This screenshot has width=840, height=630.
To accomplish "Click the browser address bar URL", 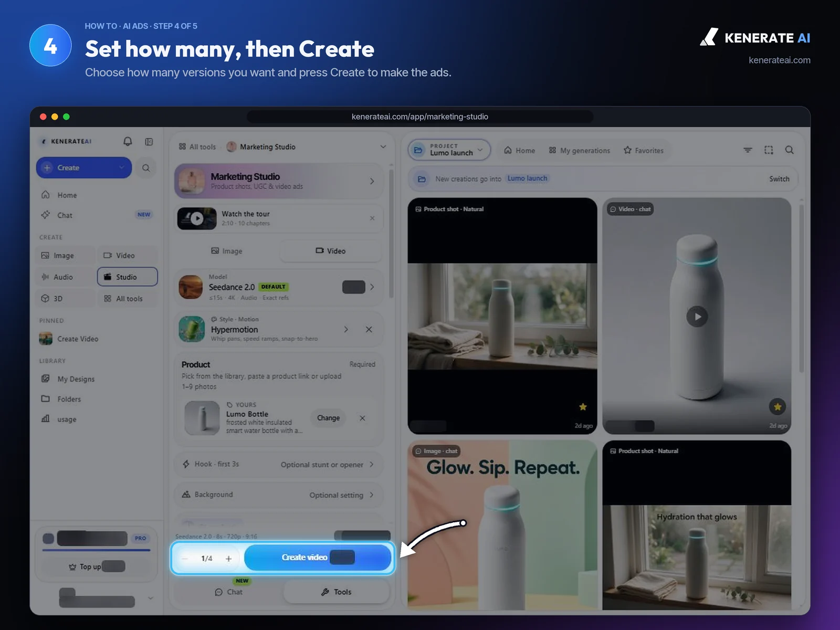I will (x=420, y=117).
